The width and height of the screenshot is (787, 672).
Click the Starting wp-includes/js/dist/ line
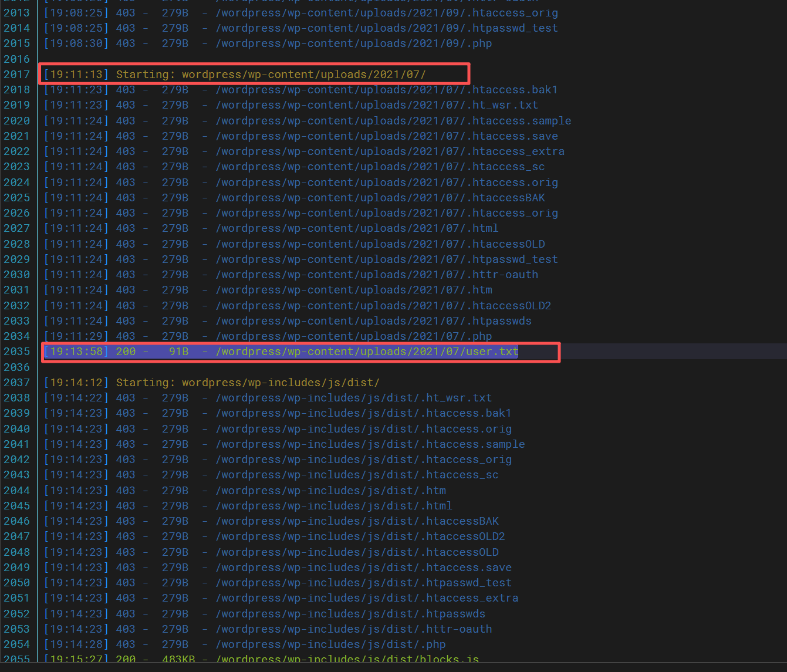click(x=247, y=383)
